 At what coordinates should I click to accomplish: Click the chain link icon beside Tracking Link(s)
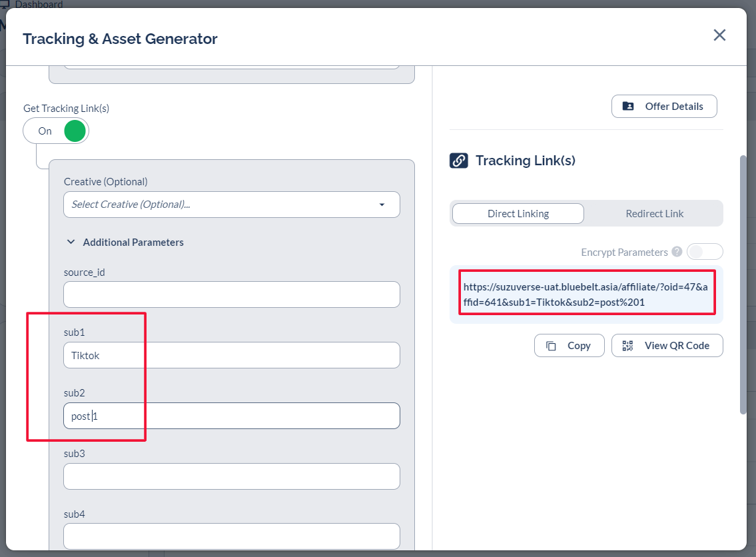pyautogui.click(x=458, y=161)
